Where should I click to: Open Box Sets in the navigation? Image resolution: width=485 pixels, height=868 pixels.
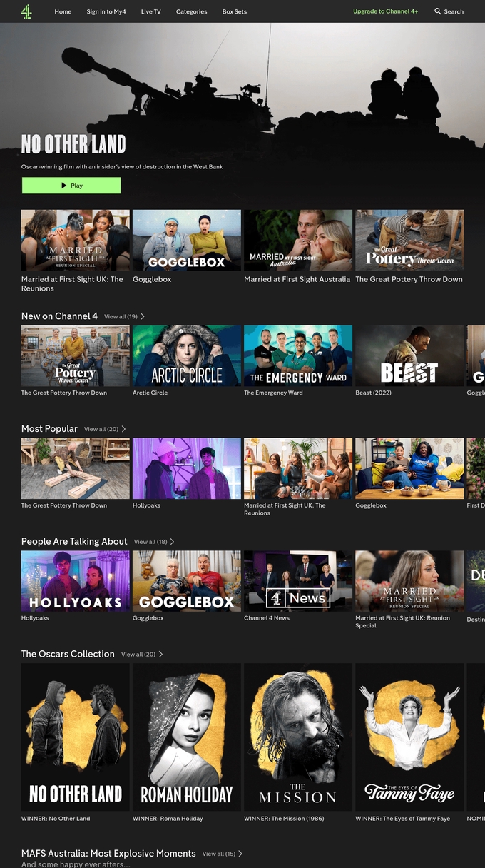[x=235, y=11]
